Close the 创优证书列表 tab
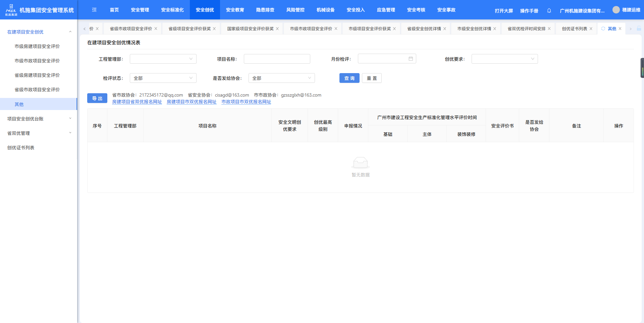 coord(591,29)
